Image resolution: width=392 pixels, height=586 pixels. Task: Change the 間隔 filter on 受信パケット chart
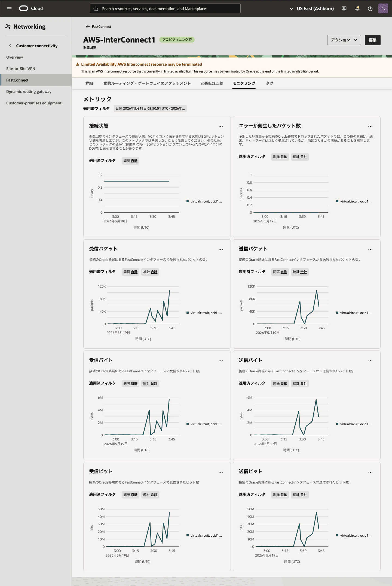130,272
